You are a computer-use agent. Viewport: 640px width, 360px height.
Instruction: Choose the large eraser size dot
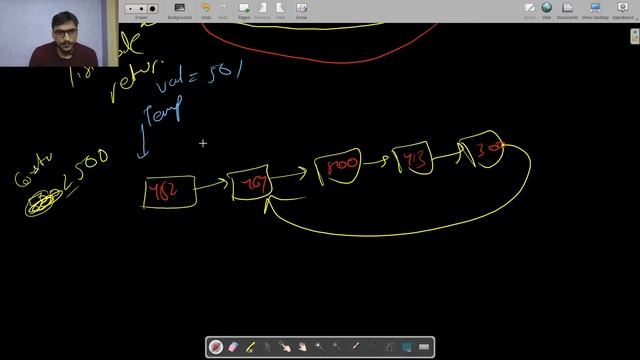click(152, 9)
